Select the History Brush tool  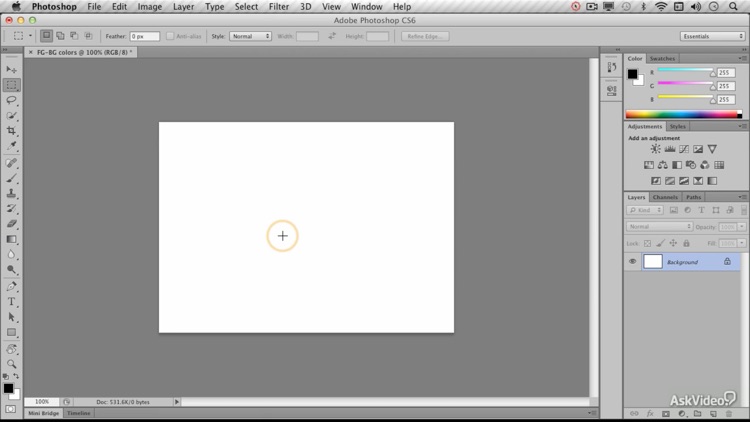[11, 209]
